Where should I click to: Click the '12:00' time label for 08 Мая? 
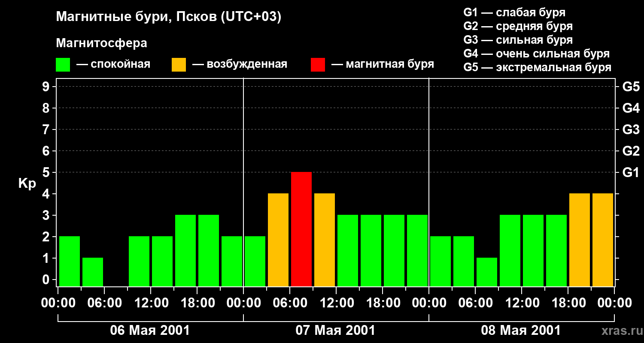pos(522,303)
